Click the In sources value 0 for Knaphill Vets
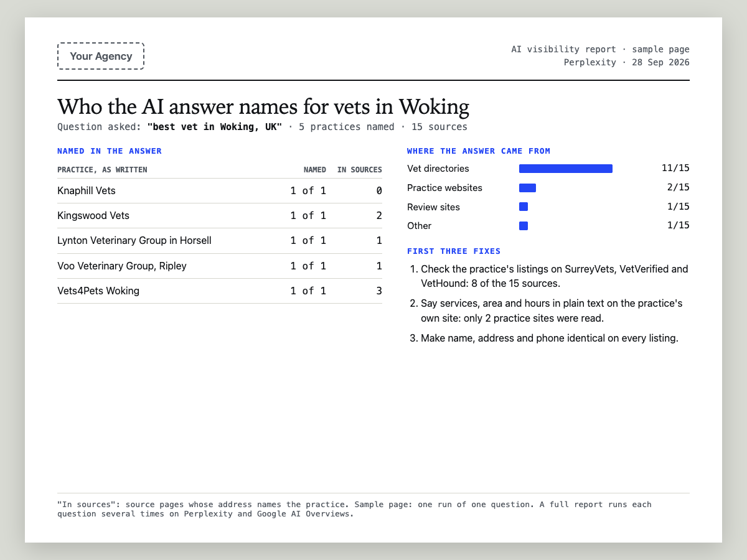 click(379, 190)
